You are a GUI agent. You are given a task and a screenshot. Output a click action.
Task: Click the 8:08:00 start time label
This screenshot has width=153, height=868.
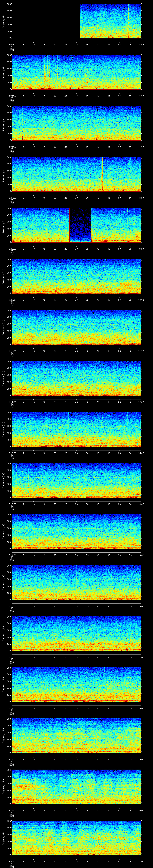pyautogui.click(x=12, y=249)
